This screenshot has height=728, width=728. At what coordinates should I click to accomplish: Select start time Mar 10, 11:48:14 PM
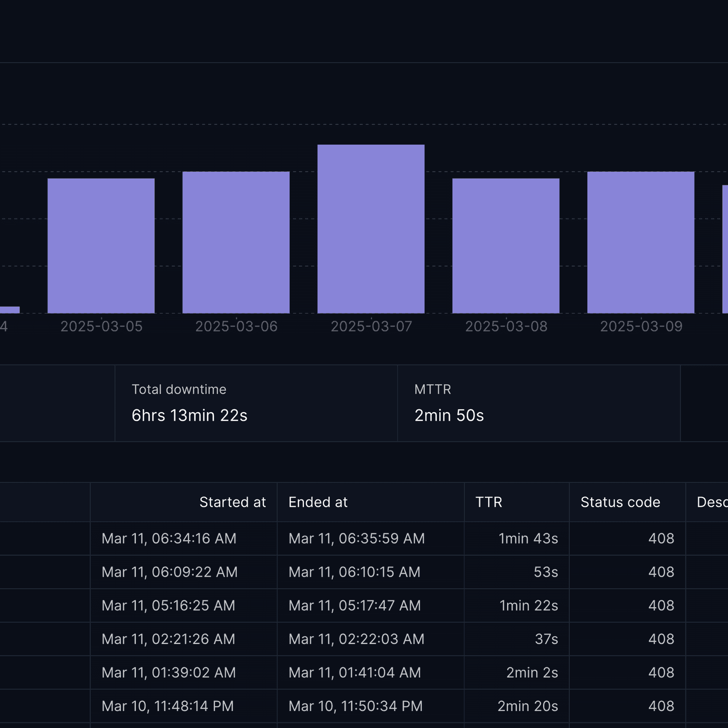(x=168, y=706)
